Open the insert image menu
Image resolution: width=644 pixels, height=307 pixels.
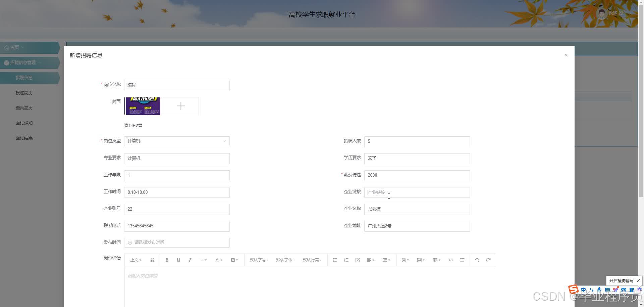pos(421,260)
